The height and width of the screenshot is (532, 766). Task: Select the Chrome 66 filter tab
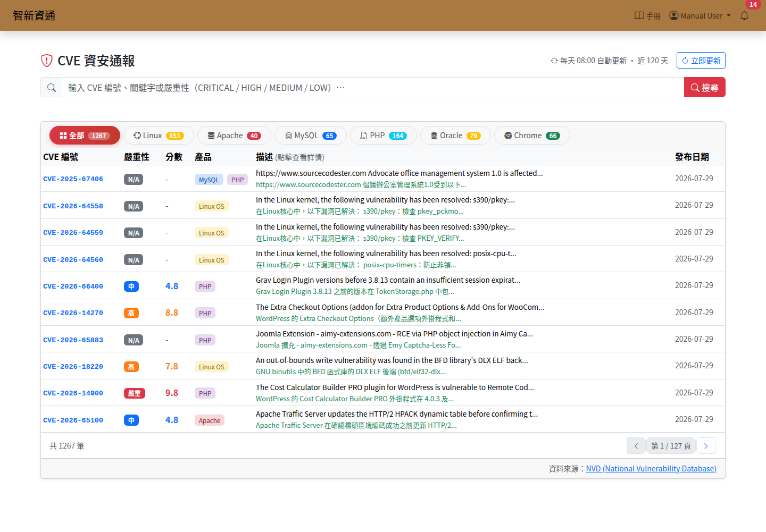coord(532,136)
